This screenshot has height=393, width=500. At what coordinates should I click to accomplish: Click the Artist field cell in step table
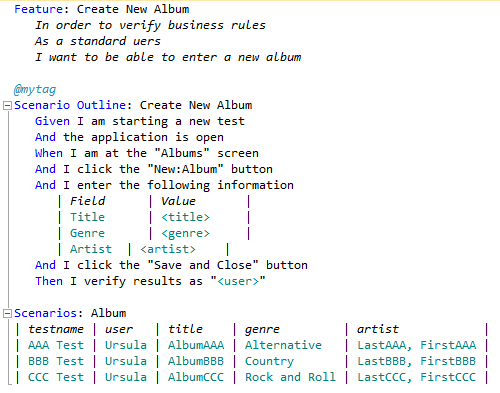point(91,249)
